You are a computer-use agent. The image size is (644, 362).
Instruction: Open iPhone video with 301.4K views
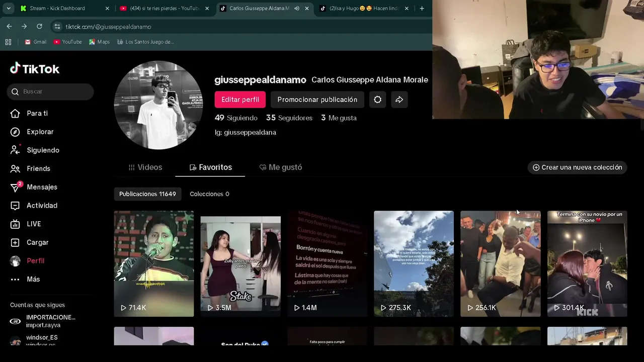click(x=587, y=263)
